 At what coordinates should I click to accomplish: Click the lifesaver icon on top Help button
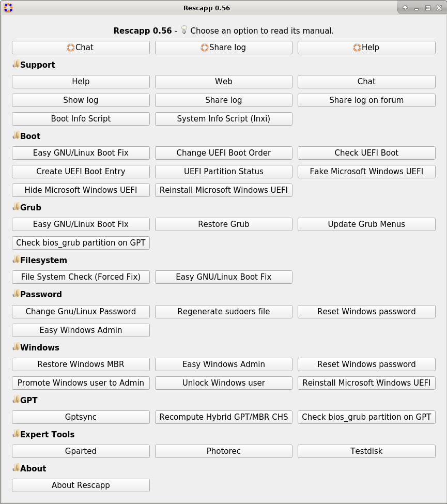357,48
